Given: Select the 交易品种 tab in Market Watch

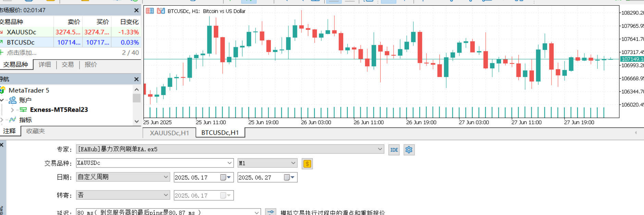Looking at the screenshot, I should pyautogui.click(x=16, y=65).
